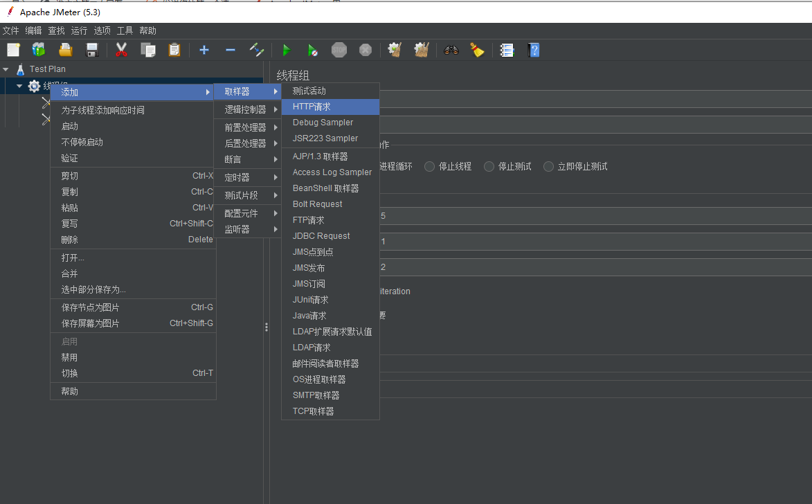Expand the 测试片段 submenu
The width and height of the screenshot is (812, 504).
(x=248, y=195)
